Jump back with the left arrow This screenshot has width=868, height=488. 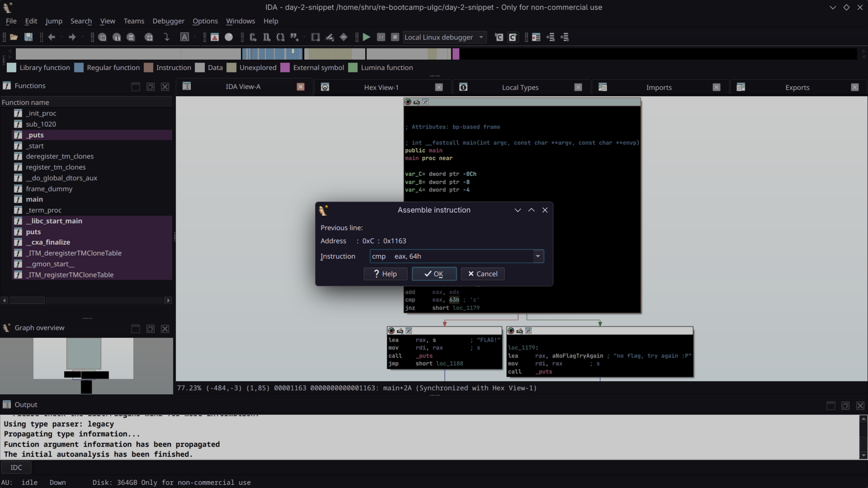(x=52, y=37)
